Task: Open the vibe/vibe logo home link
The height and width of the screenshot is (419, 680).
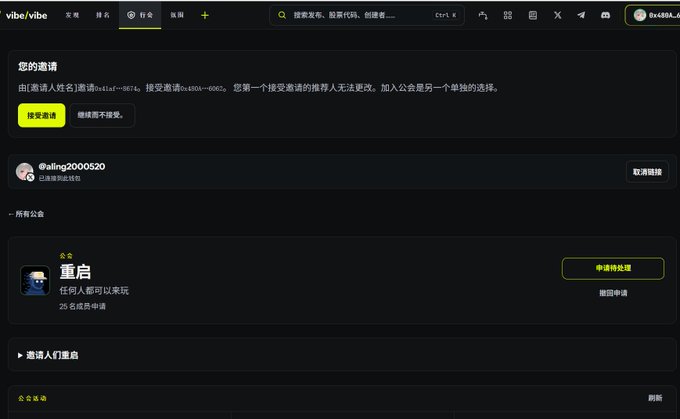Action: point(26,15)
